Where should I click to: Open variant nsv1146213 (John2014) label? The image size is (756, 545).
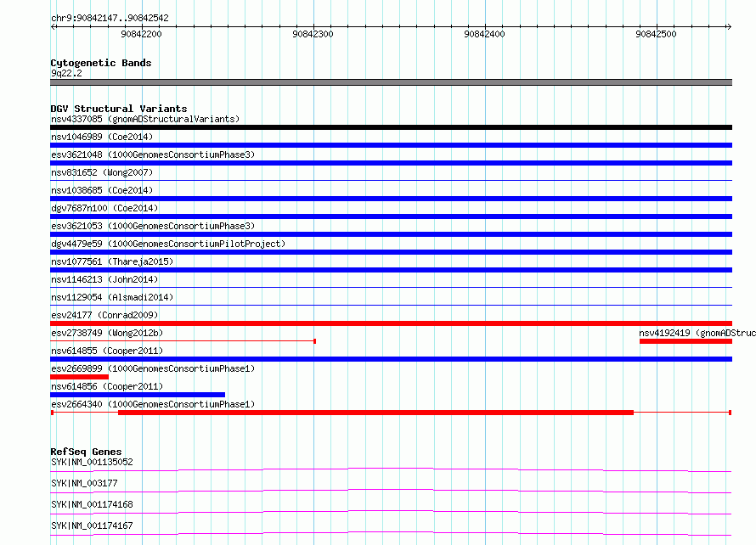click(x=104, y=279)
